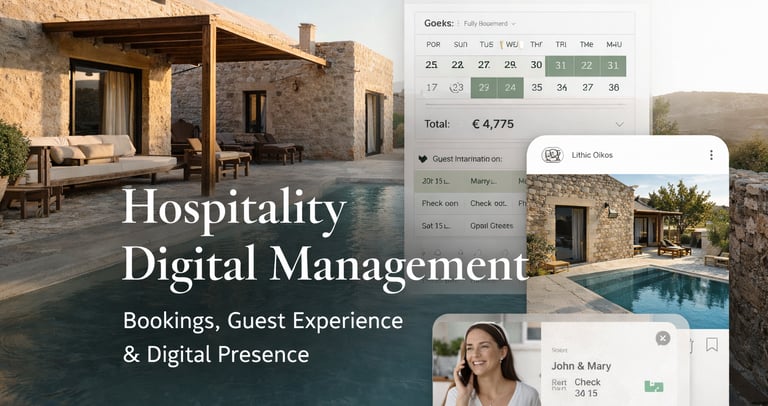Select date 17 in the calendar
Viewport: 768px width, 406px height.
point(432,88)
